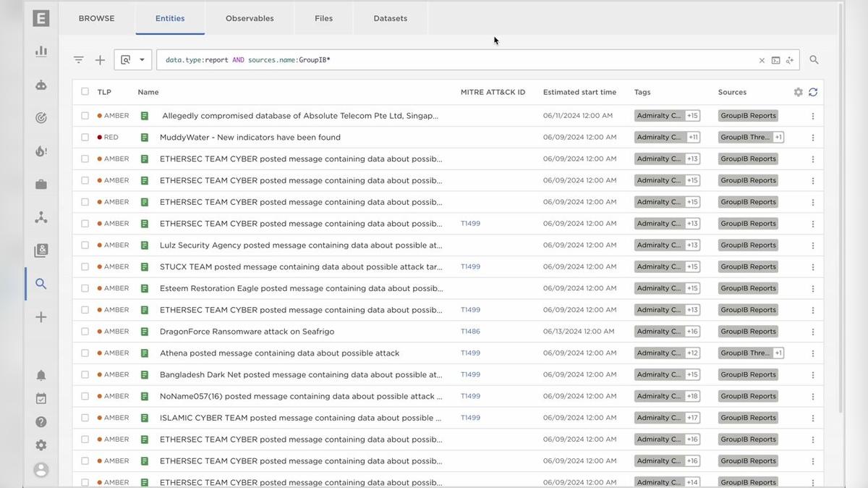The height and width of the screenshot is (488, 868).
Task: Open row menu for DragonForce Ransomware row
Action: tap(813, 332)
